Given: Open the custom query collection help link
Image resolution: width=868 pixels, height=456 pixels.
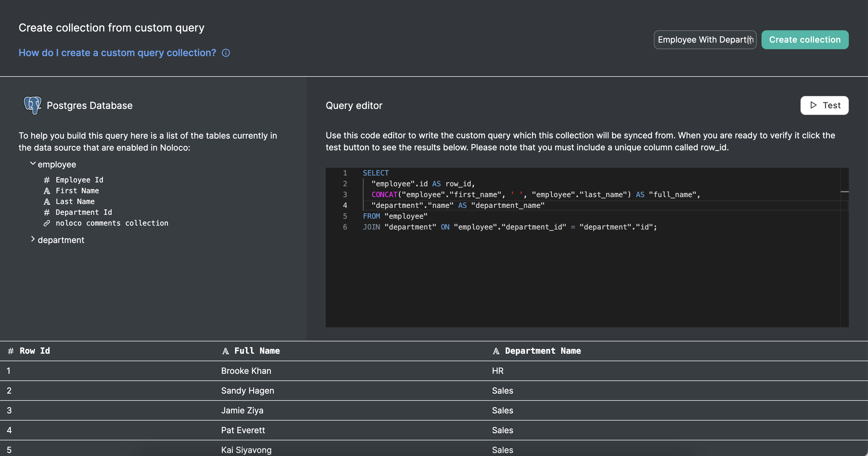Looking at the screenshot, I should (117, 53).
